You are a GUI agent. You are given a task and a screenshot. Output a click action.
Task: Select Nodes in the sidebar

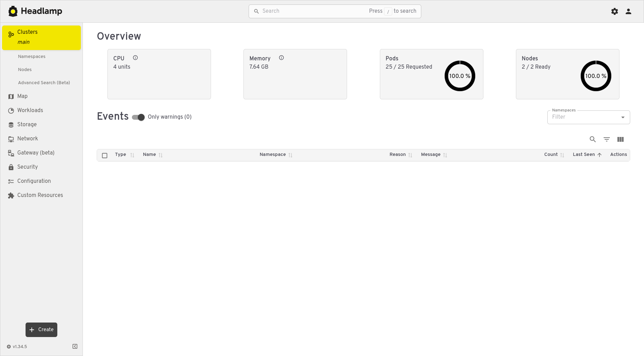click(25, 69)
